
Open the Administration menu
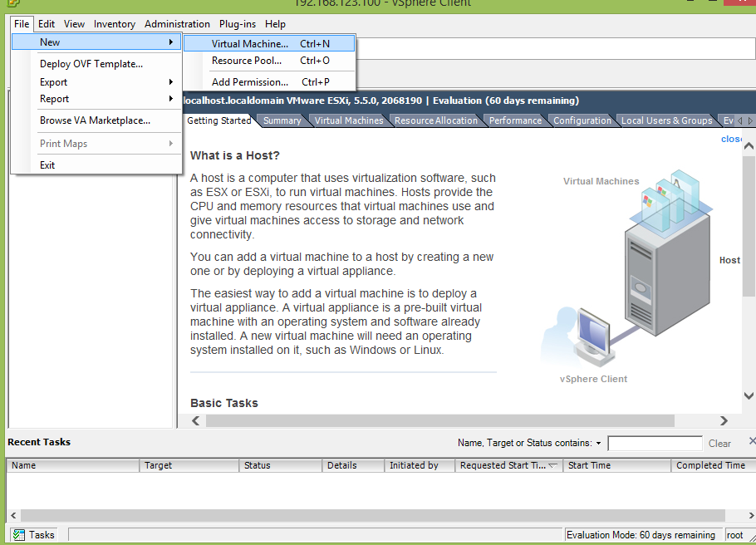point(177,24)
